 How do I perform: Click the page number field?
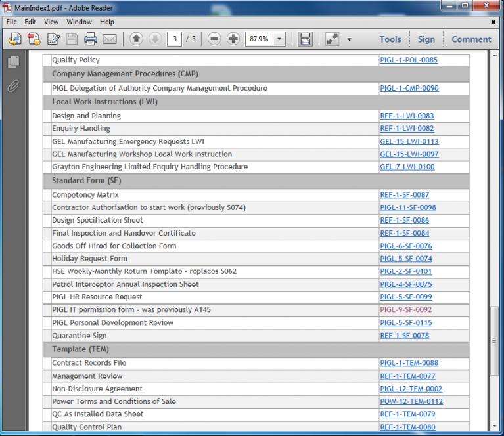174,39
